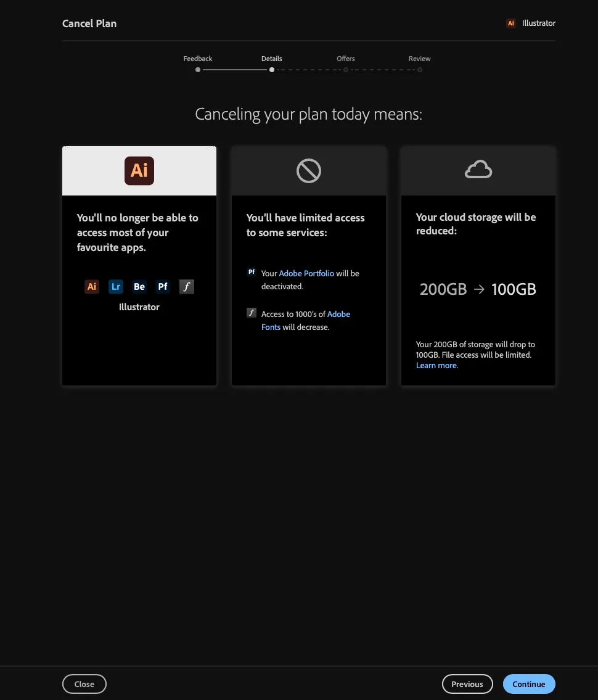Select the Portfolio Pf icon in apps row
The width and height of the screenshot is (598, 700).
(163, 287)
